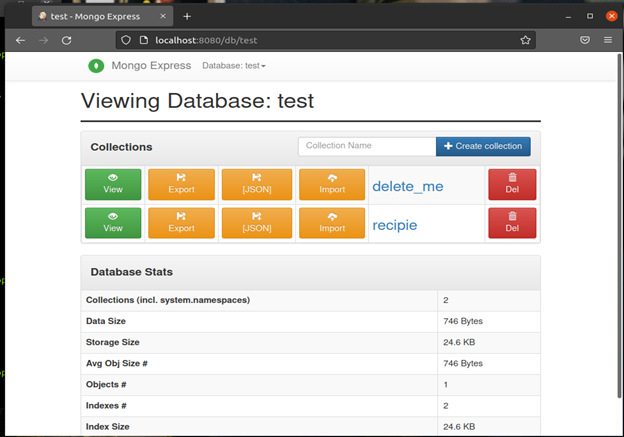Delete the delete_me collection
Screen dimensions: 624x437
click(512, 184)
